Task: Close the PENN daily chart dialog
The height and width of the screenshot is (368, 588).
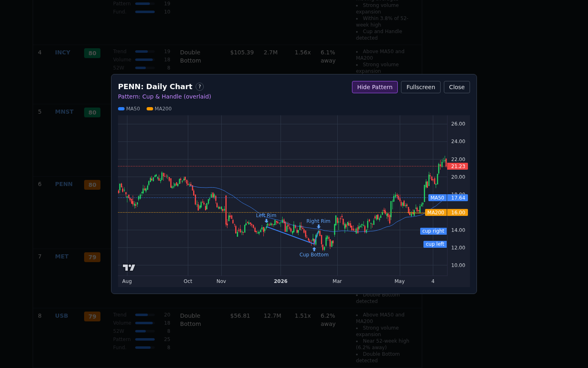Action: (457, 87)
